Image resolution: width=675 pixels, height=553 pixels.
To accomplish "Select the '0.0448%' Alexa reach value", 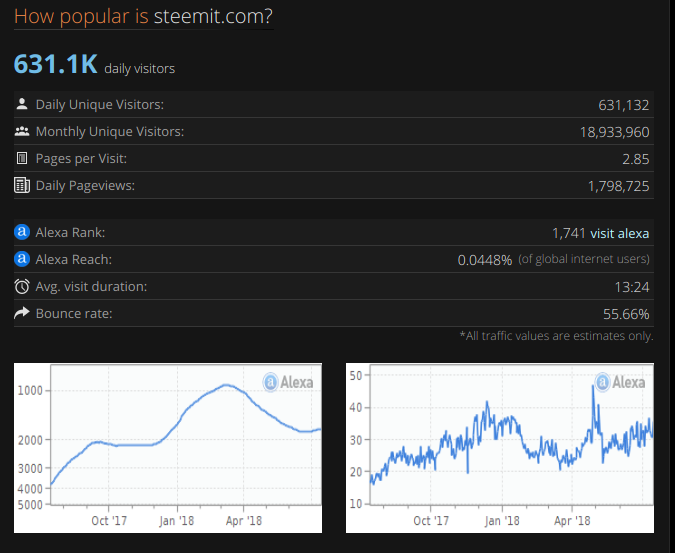I will pyautogui.click(x=485, y=260).
